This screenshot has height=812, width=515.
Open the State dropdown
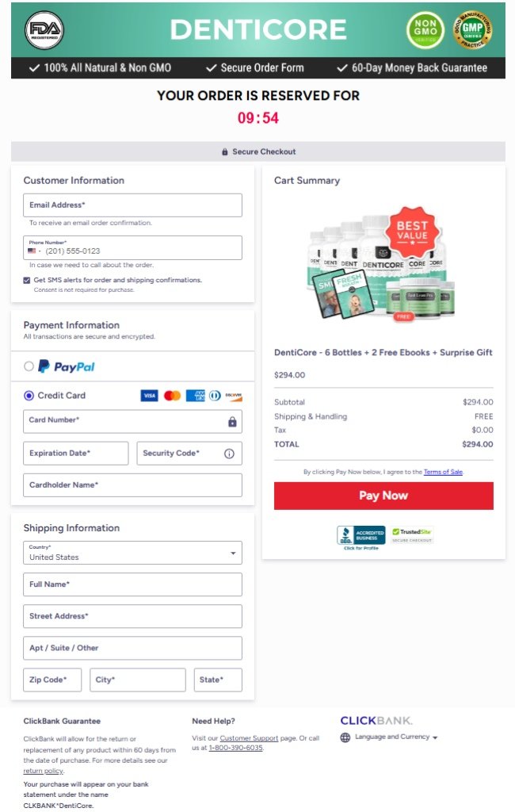pyautogui.click(x=217, y=680)
